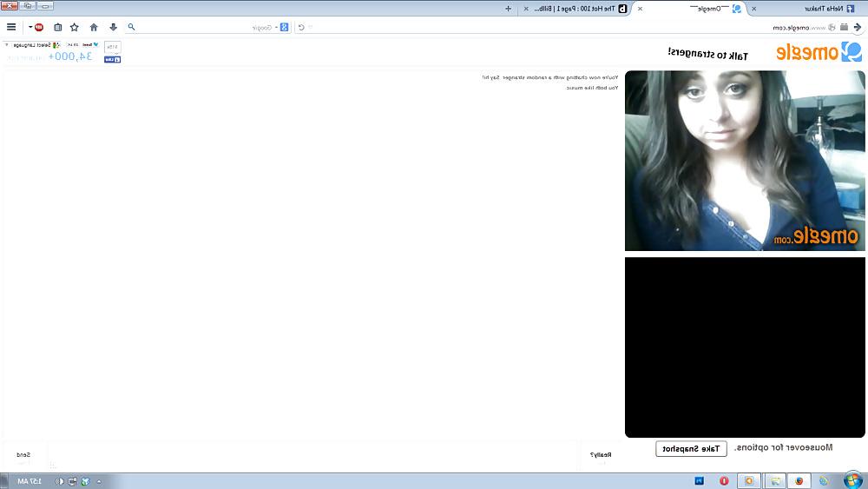The height and width of the screenshot is (489, 868).
Task: Click the Twitter Tweet button
Action: (90, 45)
